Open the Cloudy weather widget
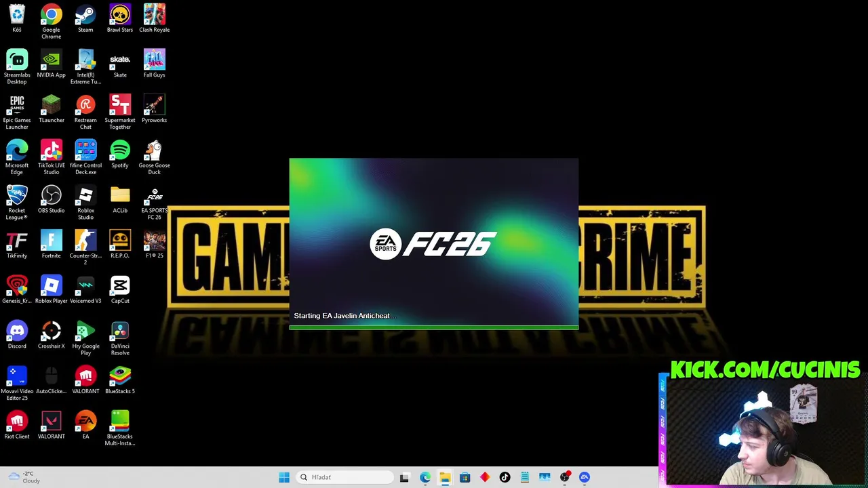868x488 pixels. (x=24, y=477)
